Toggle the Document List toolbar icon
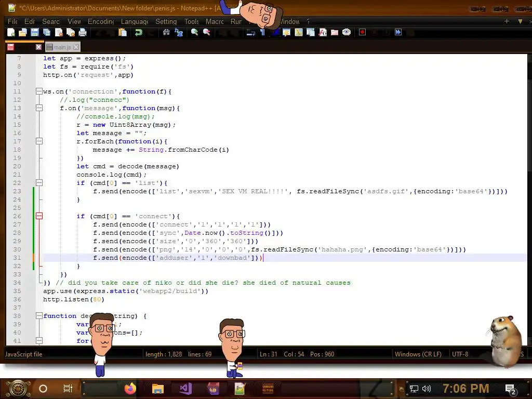Viewport: 532px width, 399px height. 311,32
